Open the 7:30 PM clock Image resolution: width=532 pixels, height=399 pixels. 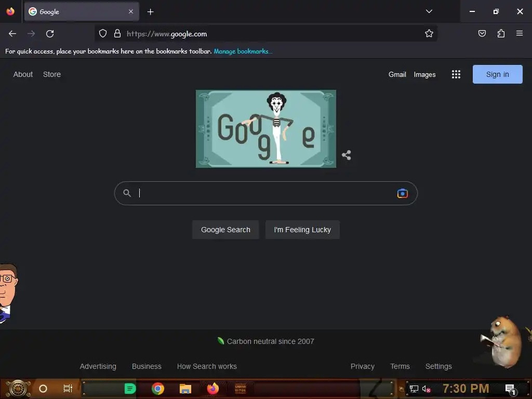click(x=466, y=389)
